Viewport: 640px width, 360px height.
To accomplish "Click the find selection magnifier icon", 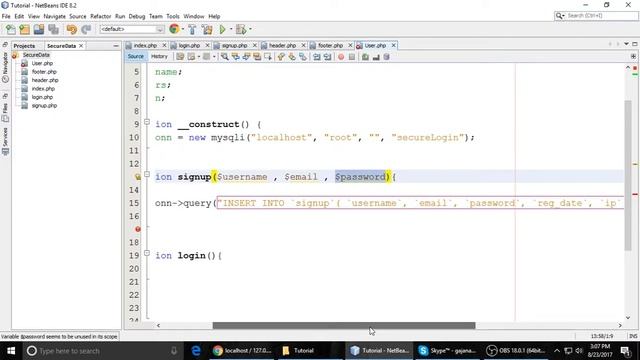I will pyautogui.click(x=224, y=57).
